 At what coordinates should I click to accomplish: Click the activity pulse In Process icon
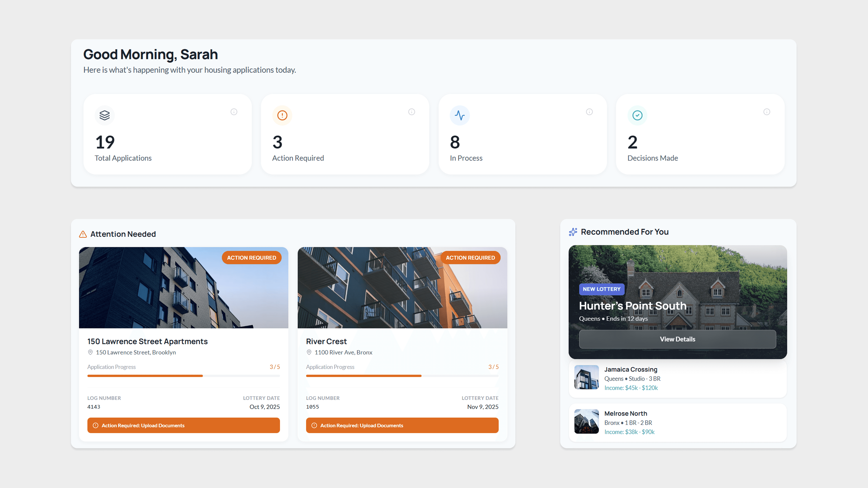[x=460, y=115]
